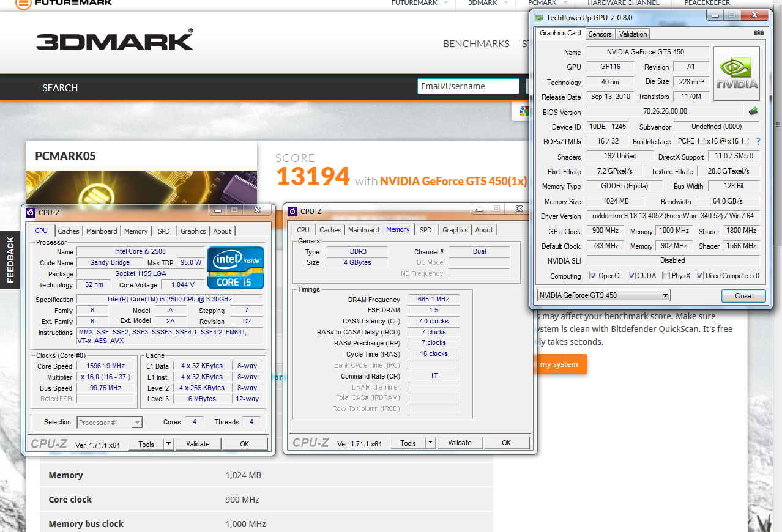Click the PEACEKEEPER top link
The image size is (782, 532).
pyautogui.click(x=707, y=3)
